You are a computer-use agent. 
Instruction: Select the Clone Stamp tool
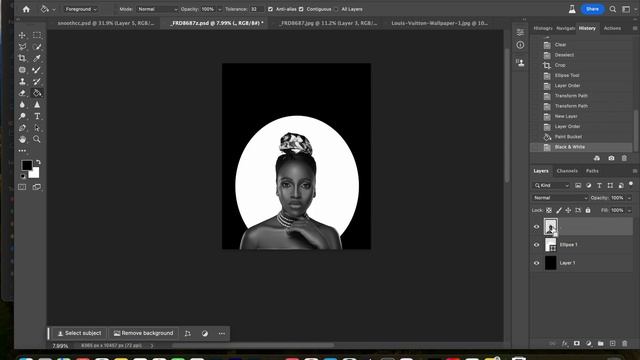pyautogui.click(x=22, y=81)
